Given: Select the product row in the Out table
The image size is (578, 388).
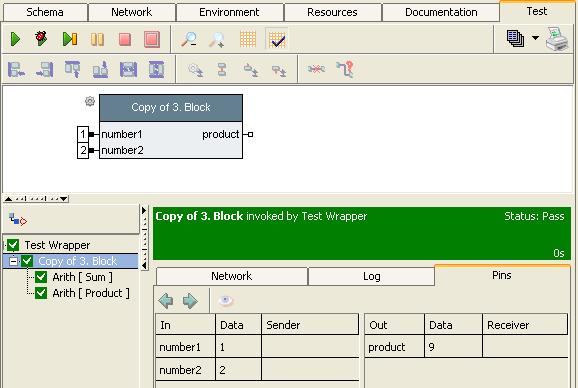Looking at the screenshot, I should 466,347.
